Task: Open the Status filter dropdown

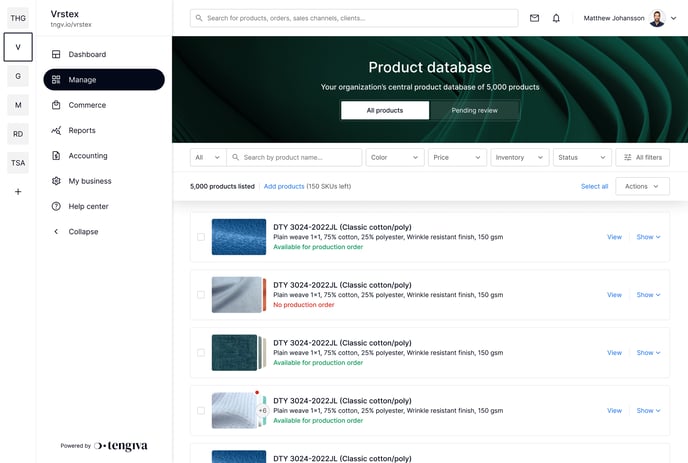Action: pos(582,158)
